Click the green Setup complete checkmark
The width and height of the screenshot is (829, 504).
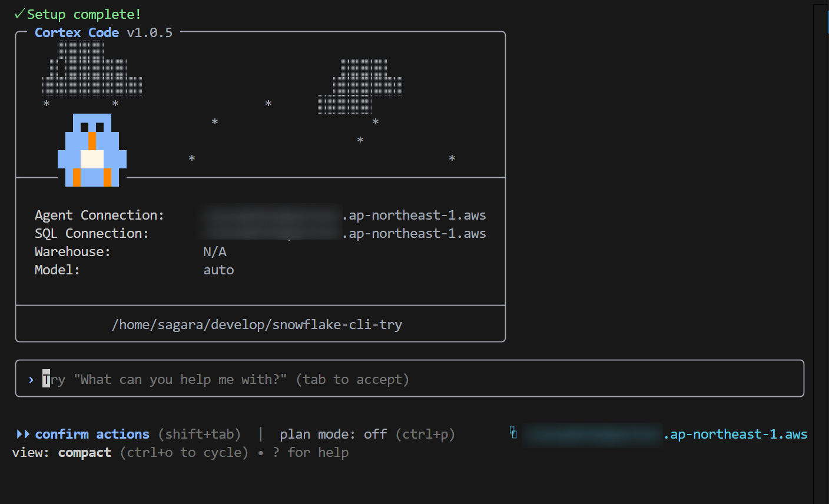tap(19, 14)
